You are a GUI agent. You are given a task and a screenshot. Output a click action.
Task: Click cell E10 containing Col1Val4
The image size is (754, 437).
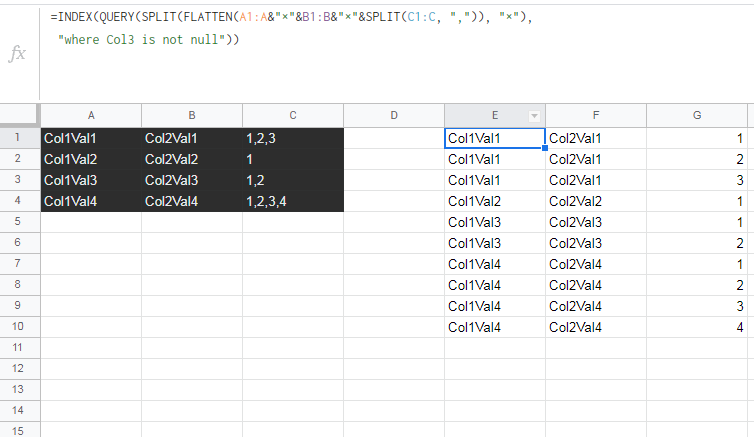(x=495, y=327)
